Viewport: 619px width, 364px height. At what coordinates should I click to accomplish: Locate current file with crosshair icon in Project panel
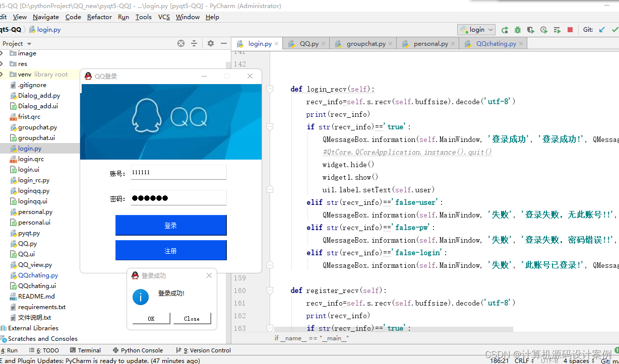click(181, 43)
